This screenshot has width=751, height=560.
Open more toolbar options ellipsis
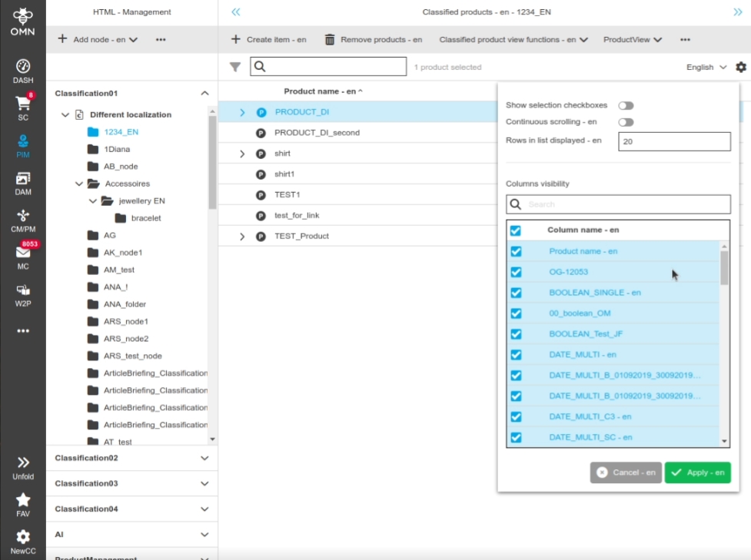pos(686,40)
